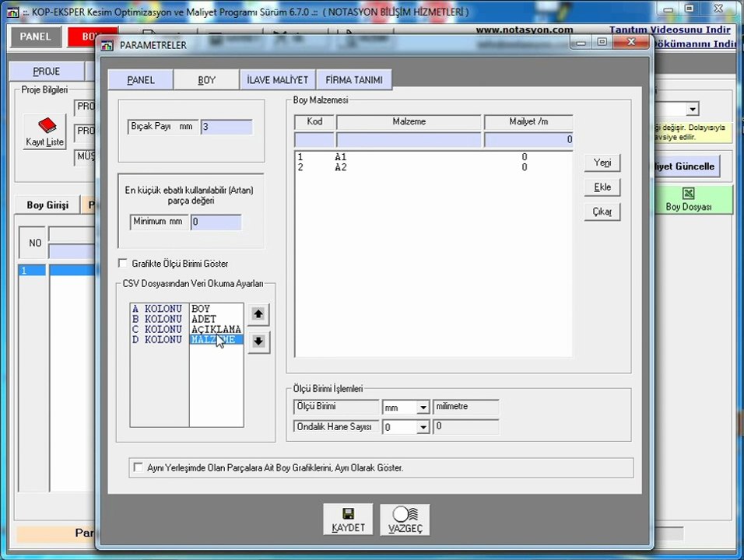Select the Boy Girişi tab in main window
This screenshot has height=560, width=744.
pyautogui.click(x=47, y=205)
